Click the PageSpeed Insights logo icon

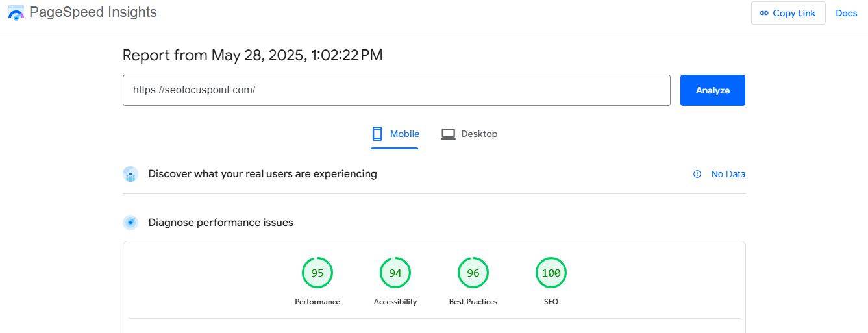tap(16, 12)
